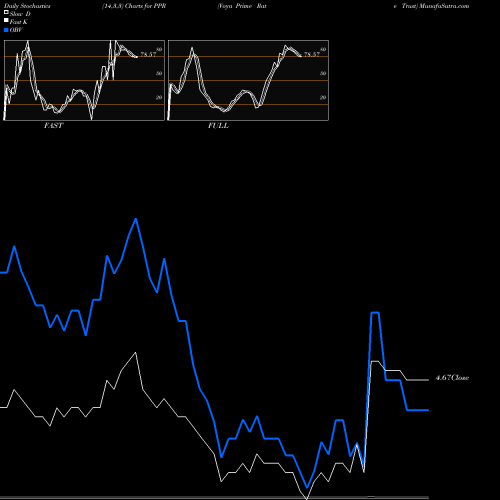The image size is (500, 500).
Task: Open the FAST stochastic chart thumbnail
Action: click(x=84, y=80)
